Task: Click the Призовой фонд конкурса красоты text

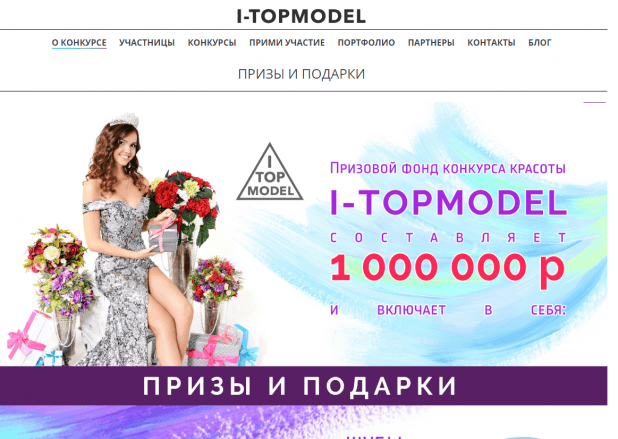Action: tap(448, 168)
